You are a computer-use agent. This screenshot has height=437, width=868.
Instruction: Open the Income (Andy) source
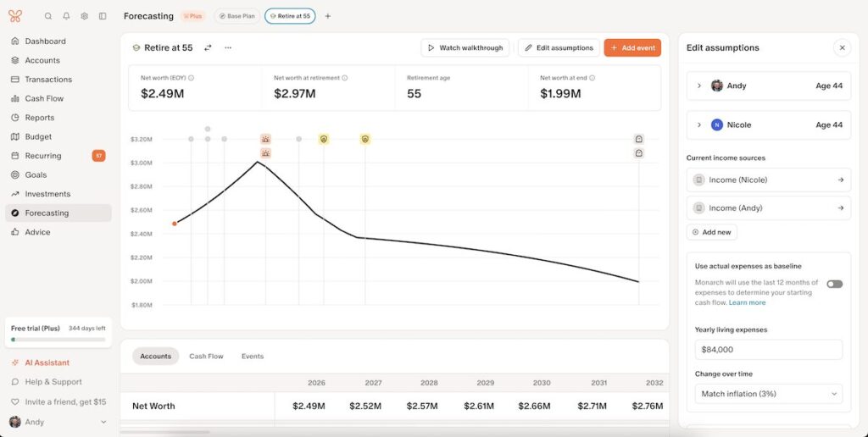click(768, 208)
